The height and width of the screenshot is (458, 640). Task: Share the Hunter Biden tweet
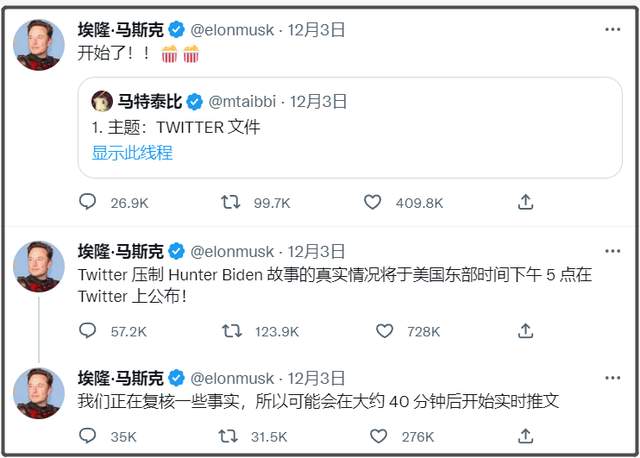(x=525, y=330)
